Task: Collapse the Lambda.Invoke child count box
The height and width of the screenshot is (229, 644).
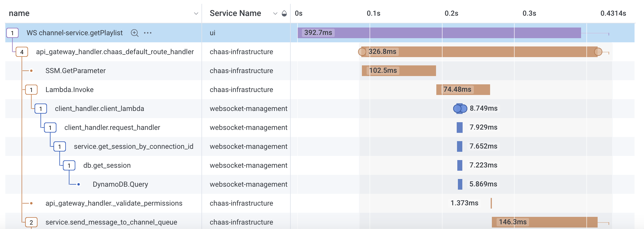Action: tap(31, 90)
